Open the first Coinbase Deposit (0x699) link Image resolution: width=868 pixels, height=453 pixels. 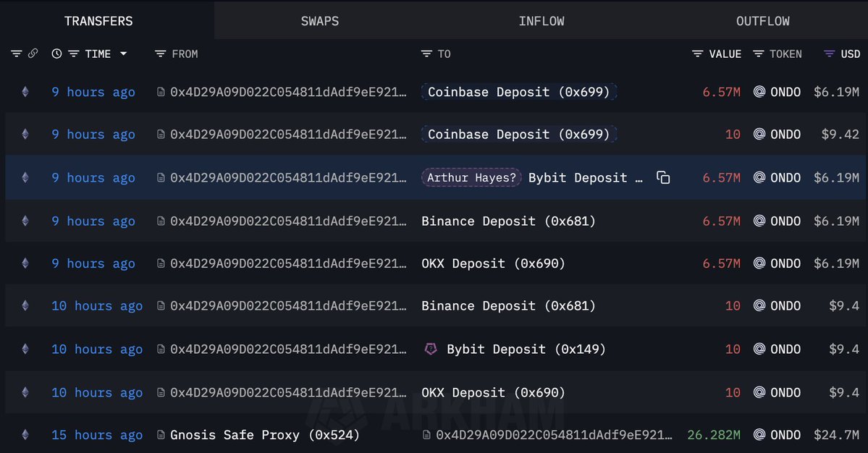tap(519, 92)
